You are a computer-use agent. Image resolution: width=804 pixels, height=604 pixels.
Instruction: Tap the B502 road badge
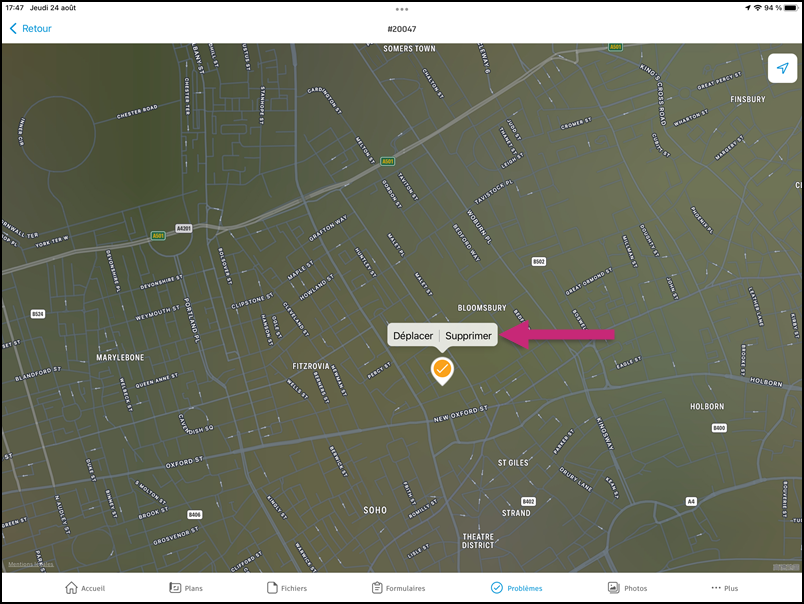(x=538, y=261)
